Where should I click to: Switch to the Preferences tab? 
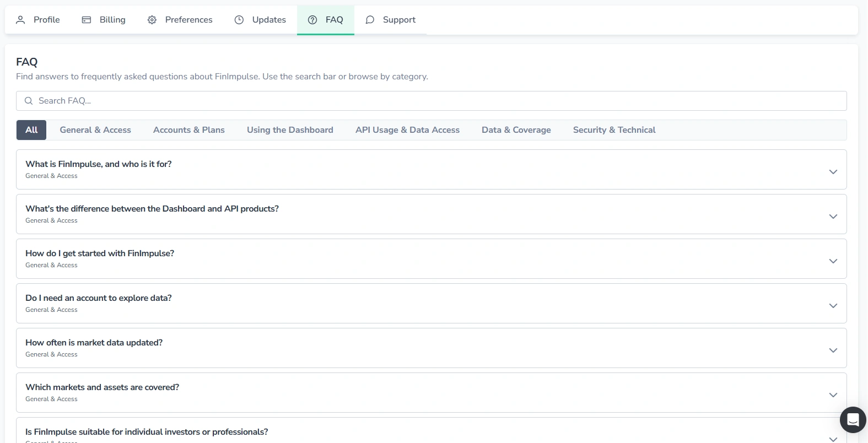(x=180, y=20)
